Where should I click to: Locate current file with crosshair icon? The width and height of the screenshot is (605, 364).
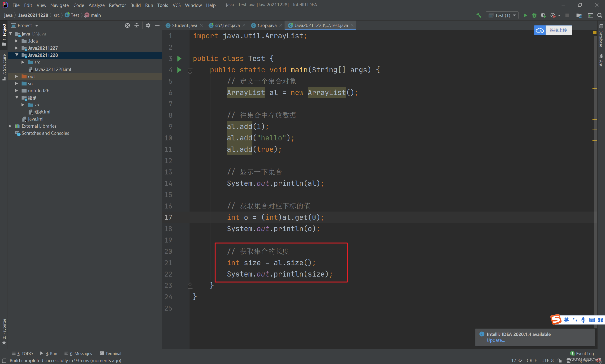(127, 25)
